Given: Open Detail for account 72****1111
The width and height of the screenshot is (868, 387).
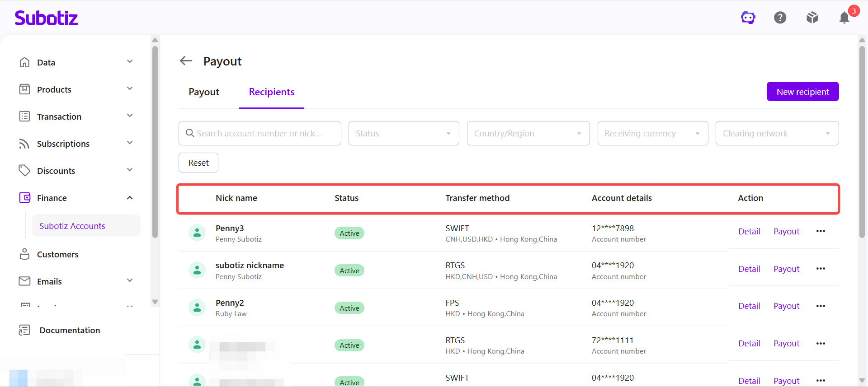Looking at the screenshot, I should (749, 343).
